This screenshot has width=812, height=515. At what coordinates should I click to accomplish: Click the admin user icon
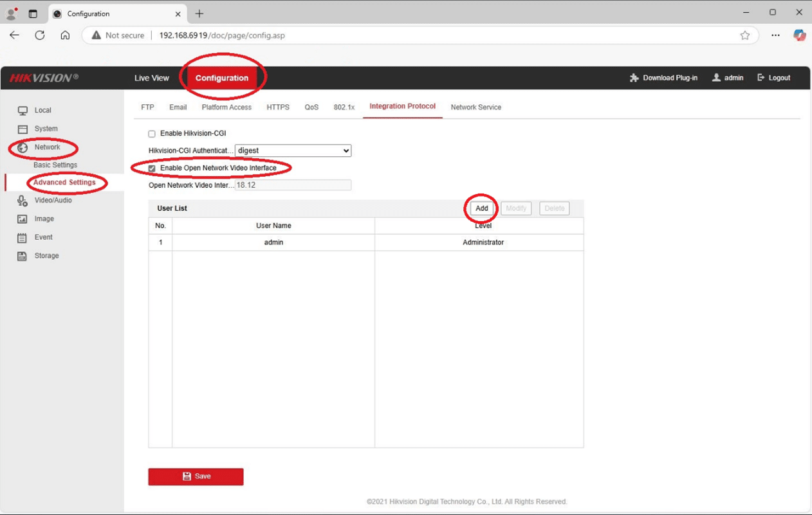click(716, 78)
